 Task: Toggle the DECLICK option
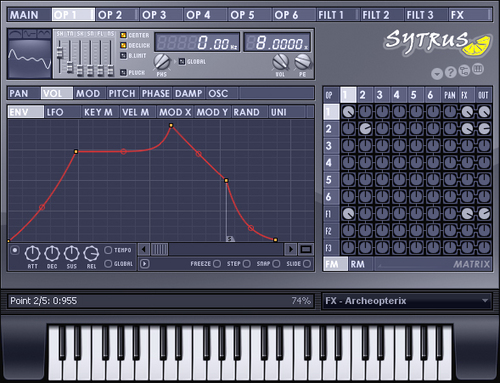pos(123,45)
